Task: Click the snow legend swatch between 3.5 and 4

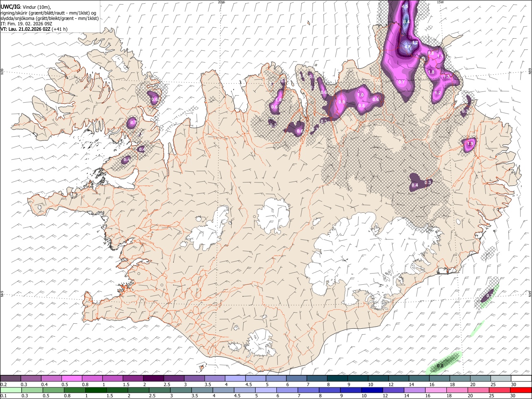Action: 214,379
